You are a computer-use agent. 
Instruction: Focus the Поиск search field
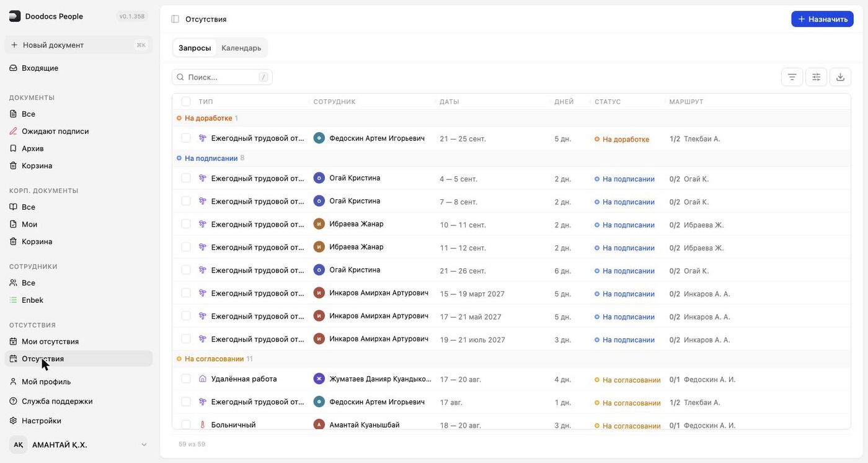tap(222, 77)
